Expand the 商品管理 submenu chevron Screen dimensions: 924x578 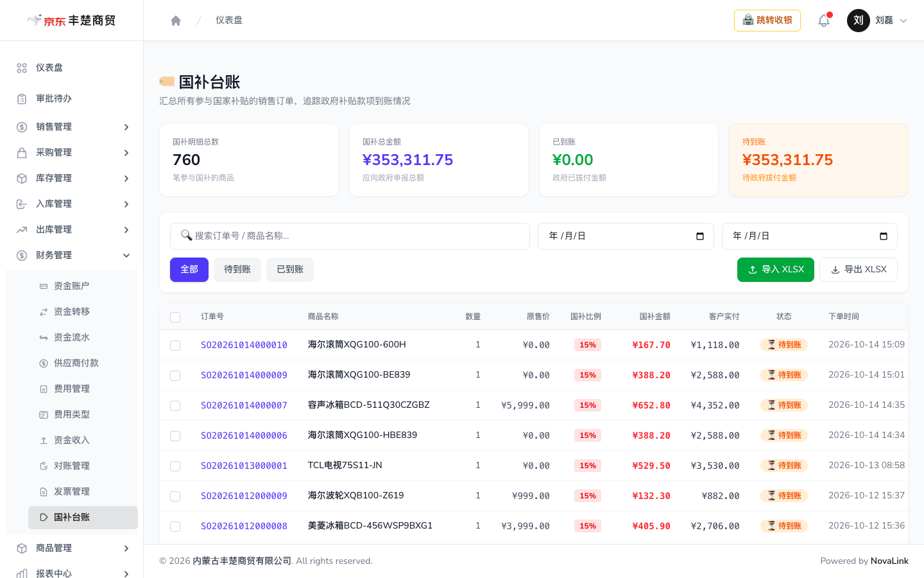click(126, 548)
